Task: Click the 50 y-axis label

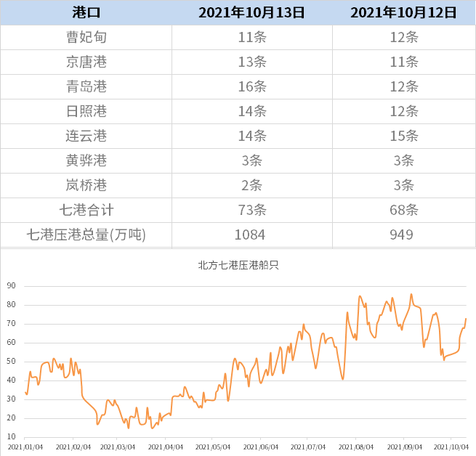Action: [11, 362]
